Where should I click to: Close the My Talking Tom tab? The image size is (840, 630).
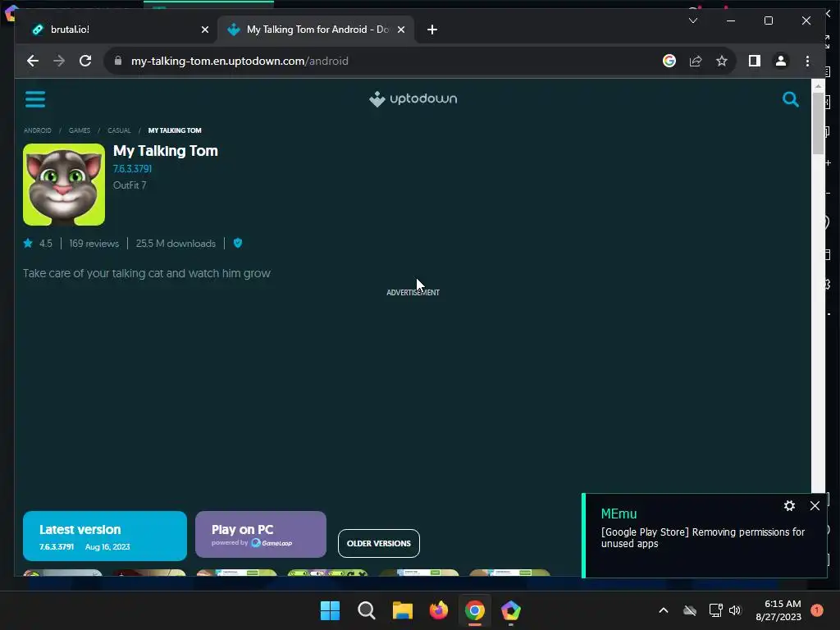[x=400, y=30]
